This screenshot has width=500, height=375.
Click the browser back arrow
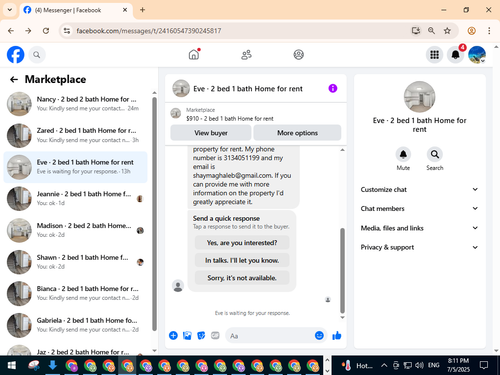(11, 31)
